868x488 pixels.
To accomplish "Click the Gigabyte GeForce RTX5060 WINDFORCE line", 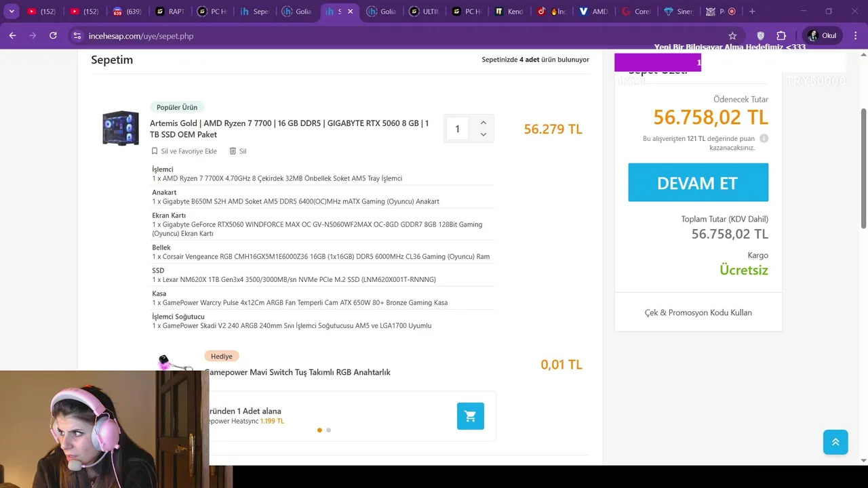I will [317, 229].
